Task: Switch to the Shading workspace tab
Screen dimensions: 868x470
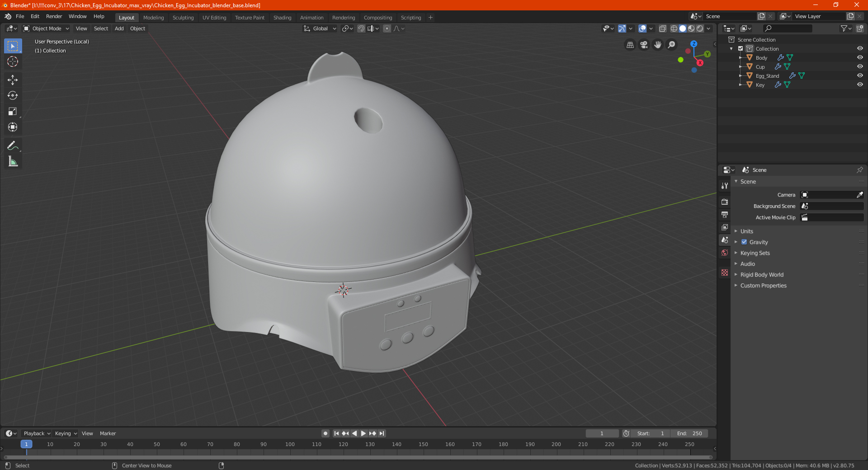Action: (282, 18)
